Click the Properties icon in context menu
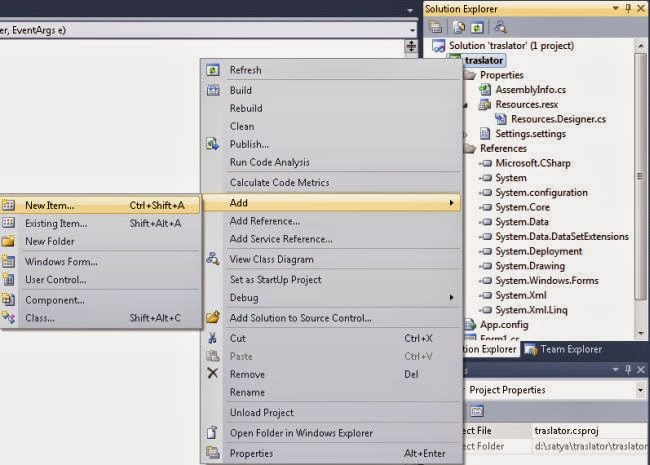 (x=213, y=453)
